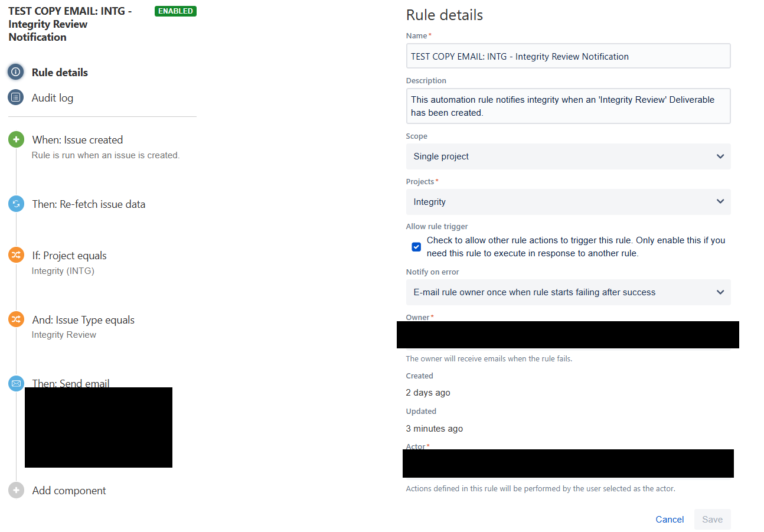
Task: Click the 'Integrity (INTG)' condition value
Action: click(x=63, y=271)
